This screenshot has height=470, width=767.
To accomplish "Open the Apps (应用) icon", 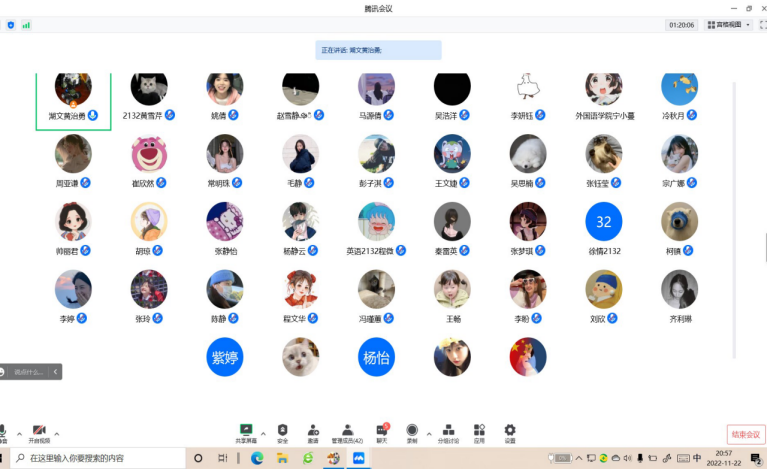I will 479,430.
